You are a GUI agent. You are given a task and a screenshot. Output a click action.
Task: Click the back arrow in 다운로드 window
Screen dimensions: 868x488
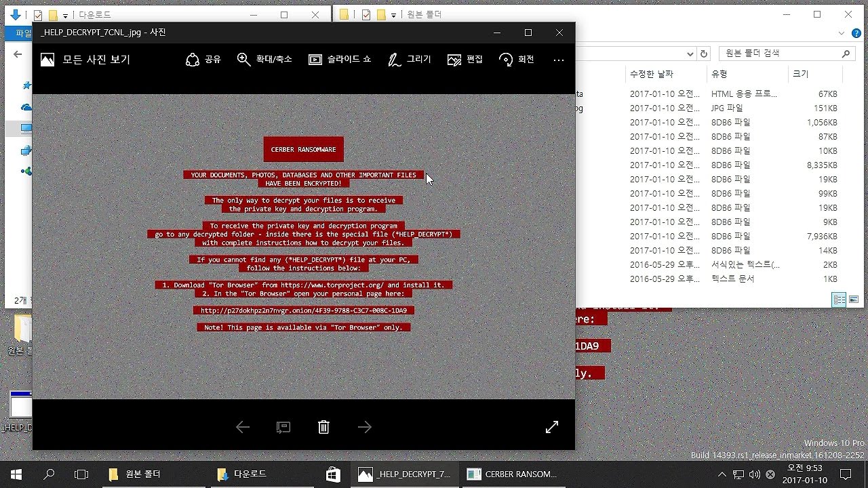pyautogui.click(x=18, y=54)
